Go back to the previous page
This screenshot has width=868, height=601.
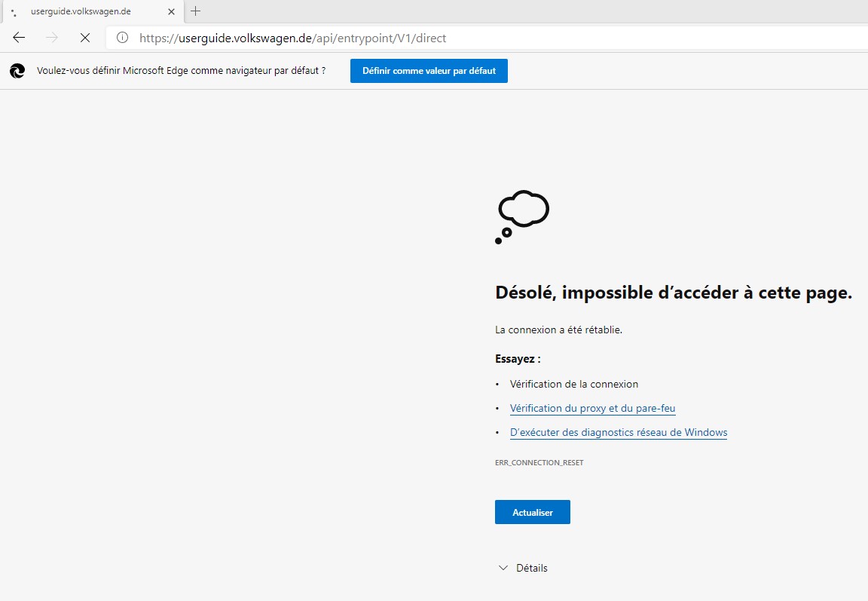[x=19, y=38]
